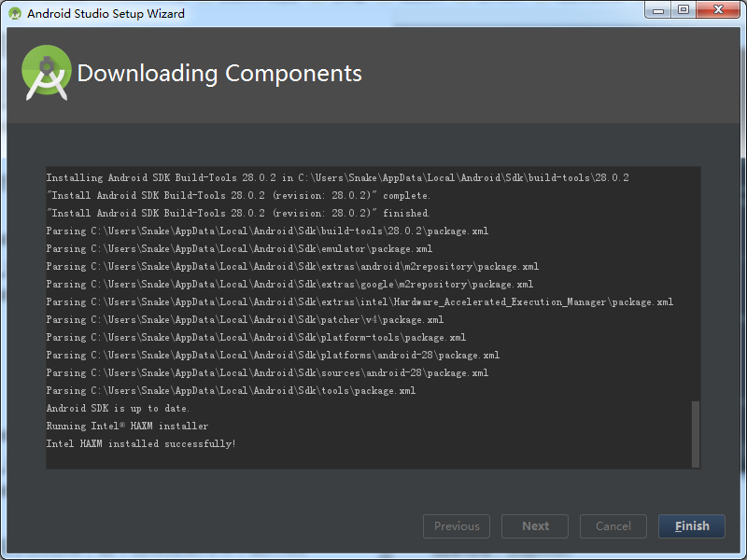Click the Hardware_Accelerated_Execution_Manager parsing line

tap(359, 301)
